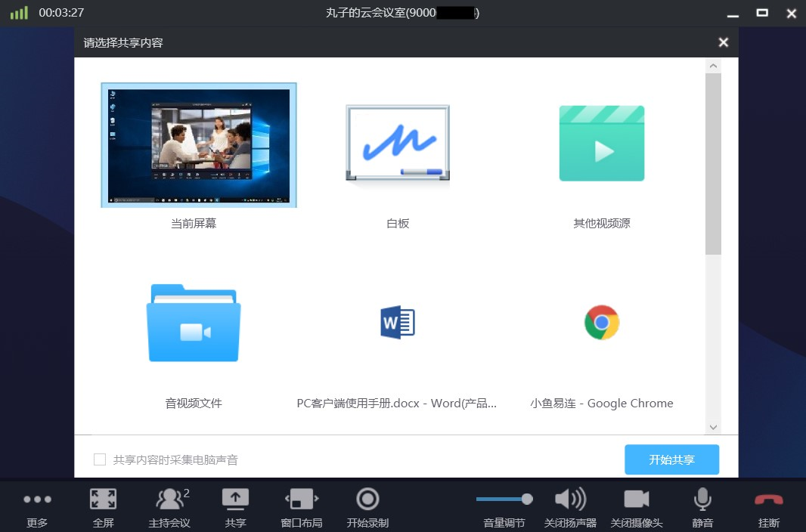
Task: Start recording with 开始录制
Action: [367, 507]
